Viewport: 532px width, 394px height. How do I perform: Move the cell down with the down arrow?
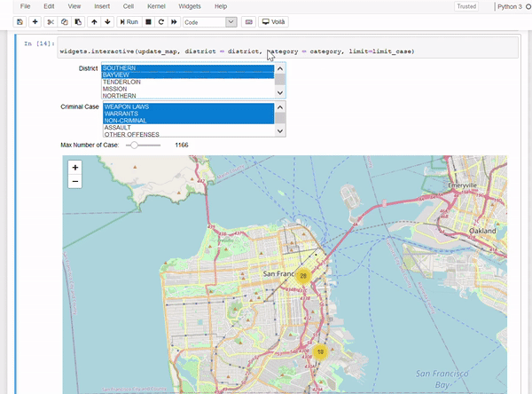tap(107, 21)
